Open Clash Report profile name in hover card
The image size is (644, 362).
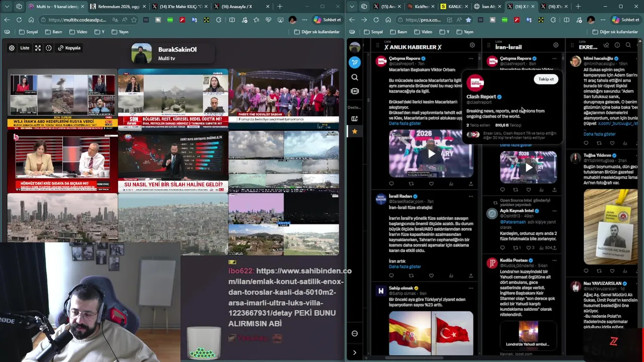481,97
